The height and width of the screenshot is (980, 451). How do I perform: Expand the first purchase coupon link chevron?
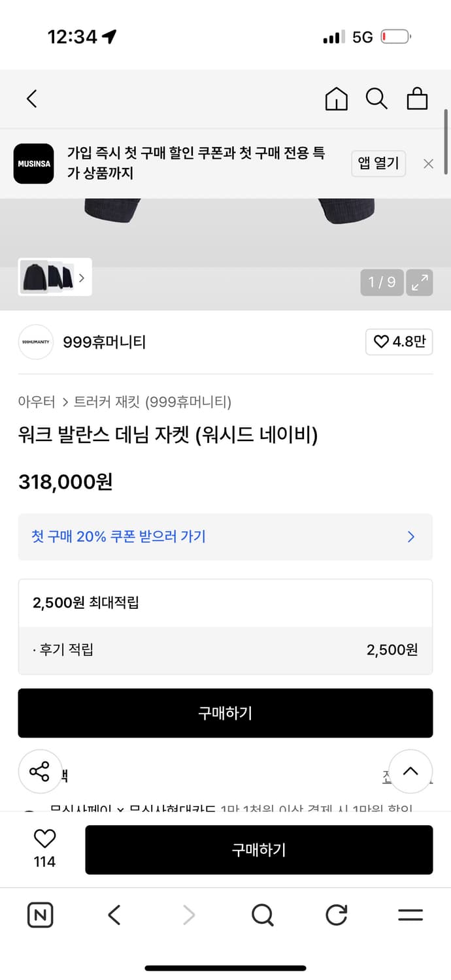[410, 536]
